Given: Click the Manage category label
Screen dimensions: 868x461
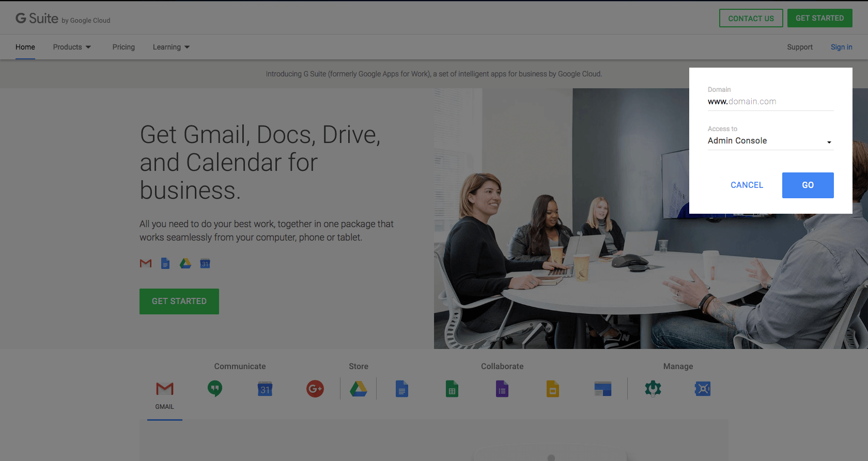Looking at the screenshot, I should (x=678, y=367).
